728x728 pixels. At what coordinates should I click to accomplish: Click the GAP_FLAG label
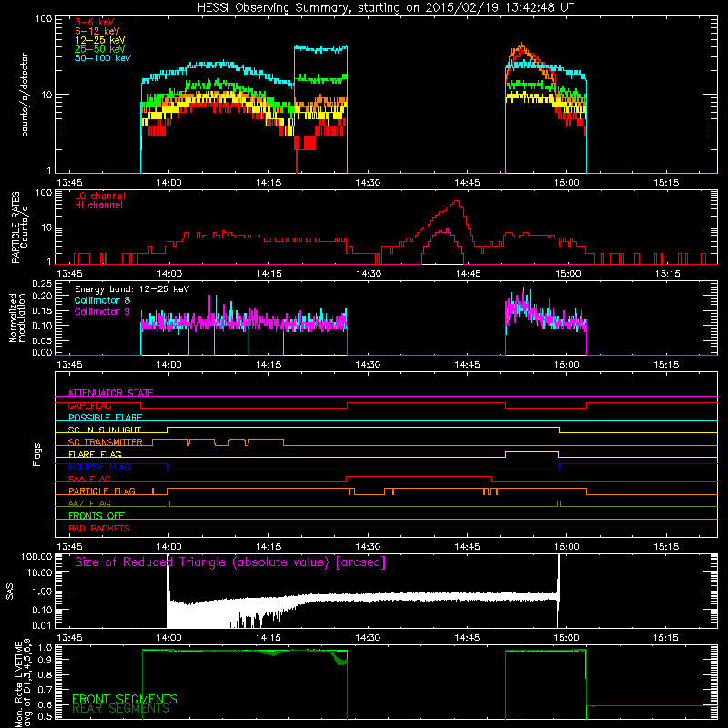point(89,405)
